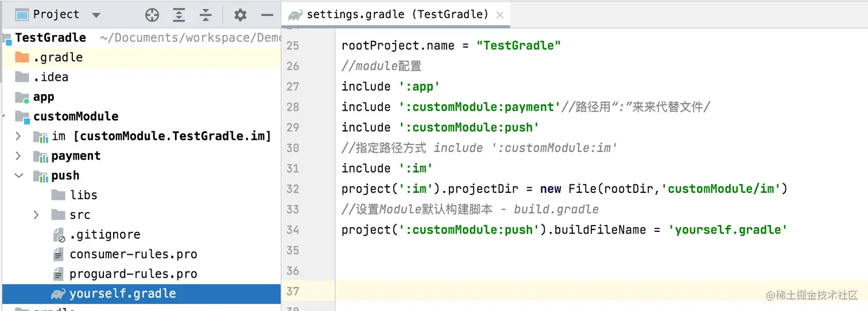Open the .gitignore file
This screenshot has width=868, height=311.
click(x=105, y=235)
